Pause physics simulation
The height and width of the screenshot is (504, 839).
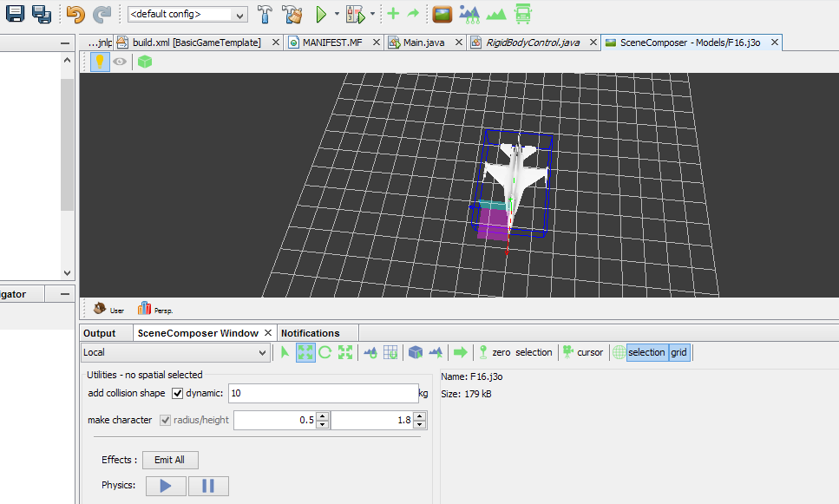[x=208, y=486]
